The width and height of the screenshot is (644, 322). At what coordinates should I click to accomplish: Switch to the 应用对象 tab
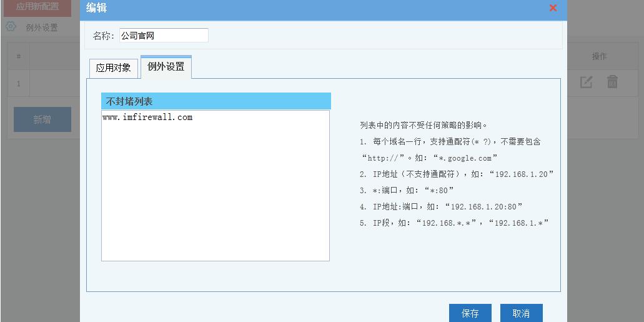pyautogui.click(x=113, y=68)
